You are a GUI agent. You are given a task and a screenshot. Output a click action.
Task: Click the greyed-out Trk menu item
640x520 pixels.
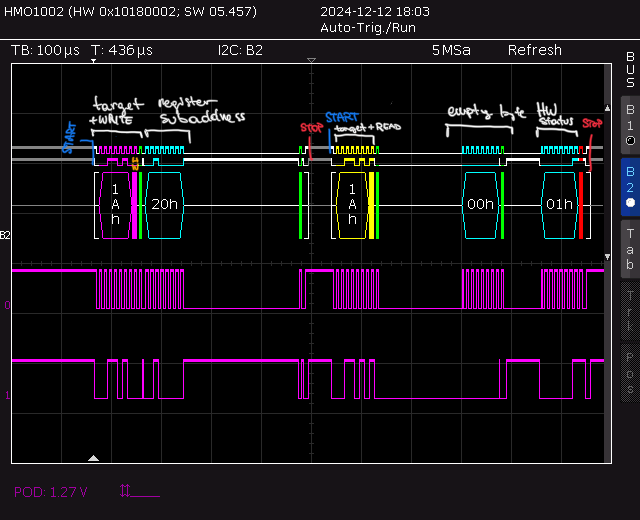tap(630, 310)
